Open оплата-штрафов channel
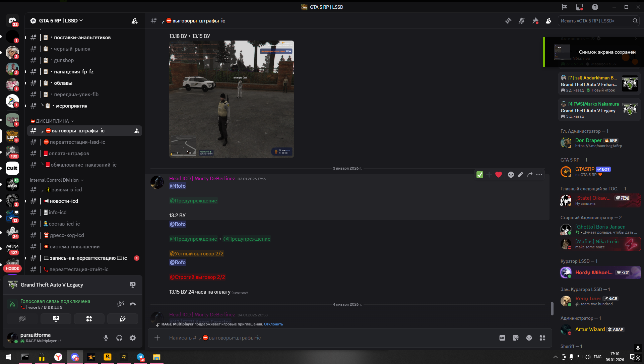644x364 pixels. tap(69, 154)
